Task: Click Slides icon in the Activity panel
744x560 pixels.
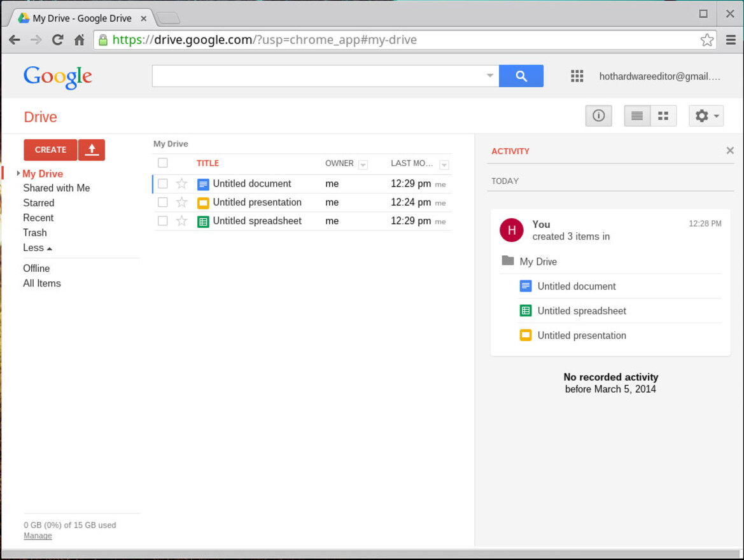Action: click(526, 335)
